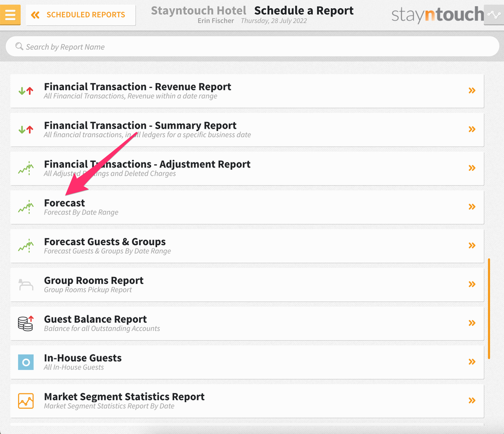Click Financial Transactions - Adjustment Report chart icon
Image resolution: width=504 pixels, height=434 pixels.
pyautogui.click(x=26, y=168)
